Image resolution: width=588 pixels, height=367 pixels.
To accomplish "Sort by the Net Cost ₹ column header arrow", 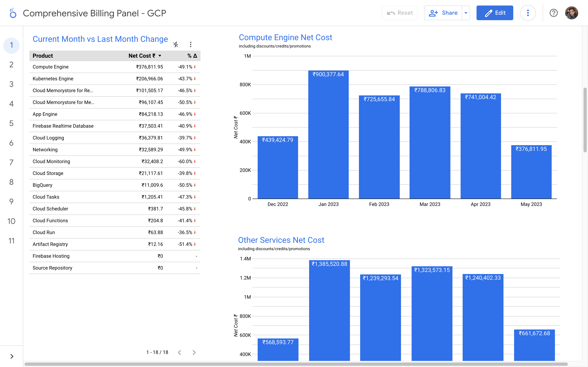I will pyautogui.click(x=160, y=56).
